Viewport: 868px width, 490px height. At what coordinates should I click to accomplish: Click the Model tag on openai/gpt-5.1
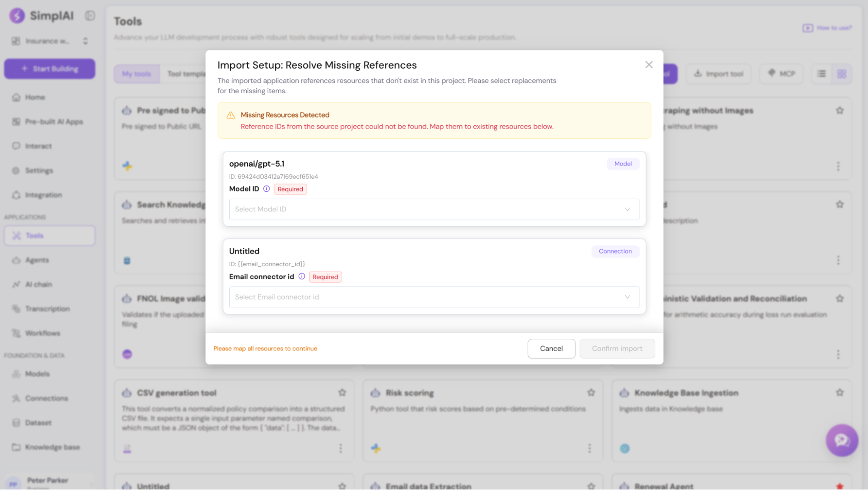(x=623, y=164)
